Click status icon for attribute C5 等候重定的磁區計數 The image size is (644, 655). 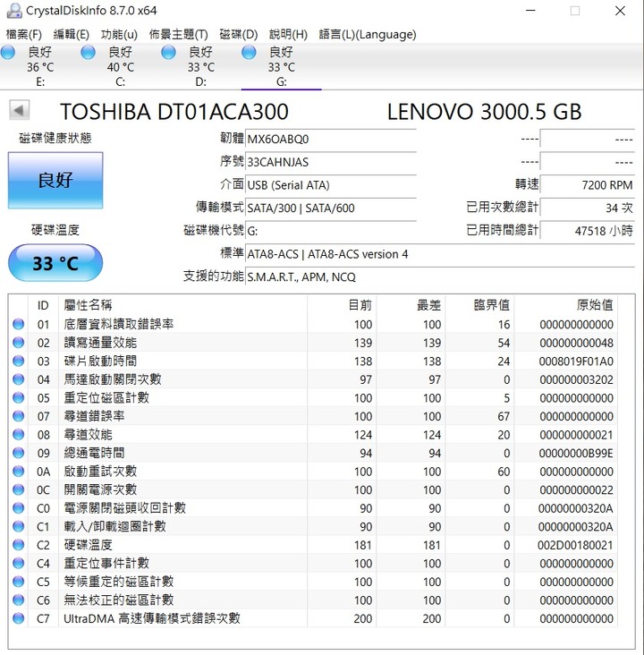point(19,582)
